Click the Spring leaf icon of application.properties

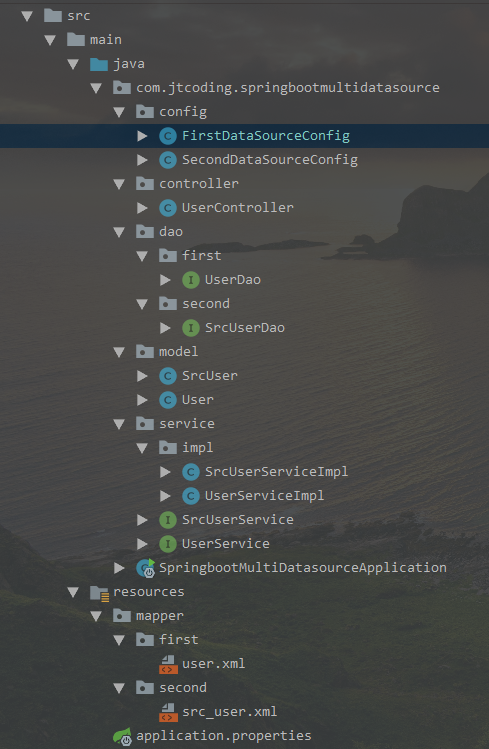[122, 736]
